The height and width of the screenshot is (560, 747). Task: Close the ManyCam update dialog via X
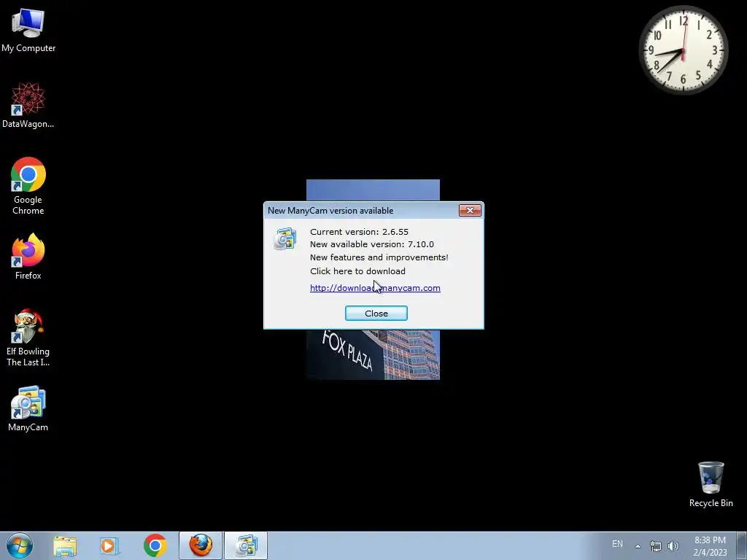point(470,211)
